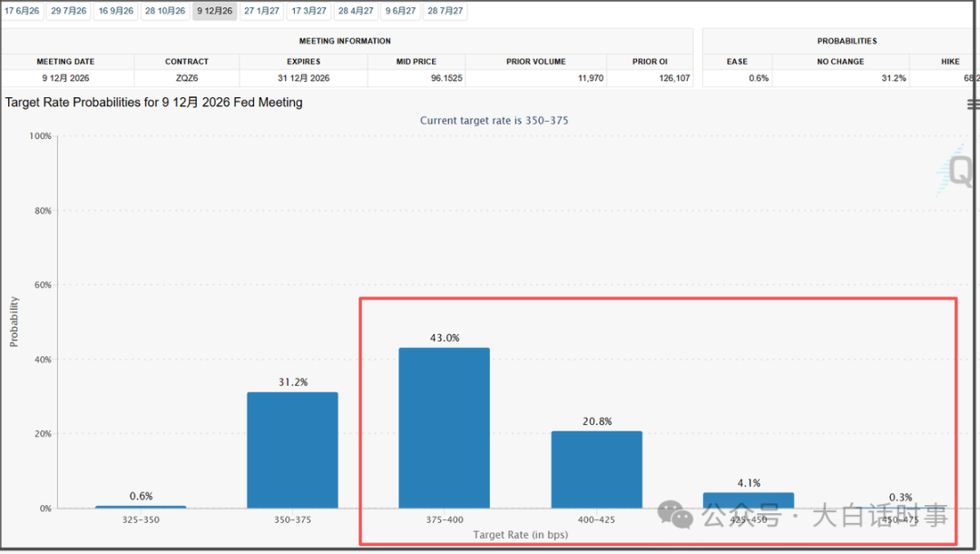This screenshot has width=980, height=554.
Task: Open the 28 7月27 meeting tab
Action: point(445,11)
